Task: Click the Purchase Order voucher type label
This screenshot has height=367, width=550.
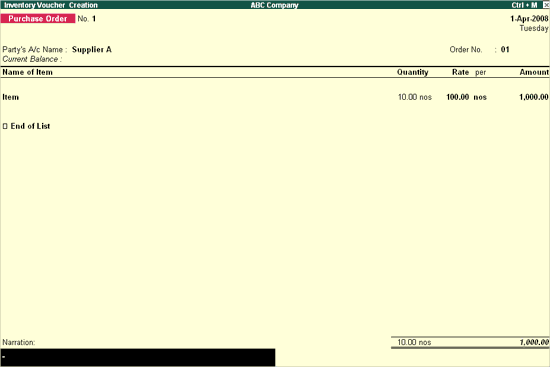Action: pos(38,19)
